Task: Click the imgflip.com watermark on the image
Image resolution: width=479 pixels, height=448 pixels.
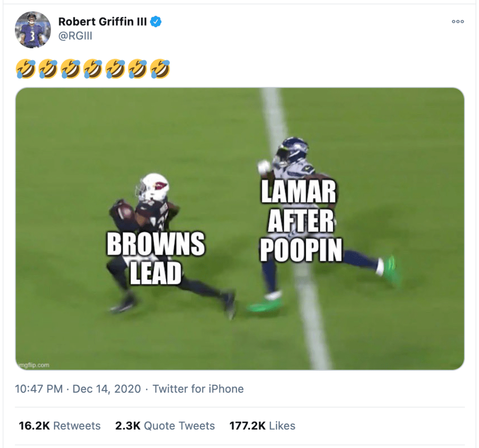Action: (x=34, y=365)
